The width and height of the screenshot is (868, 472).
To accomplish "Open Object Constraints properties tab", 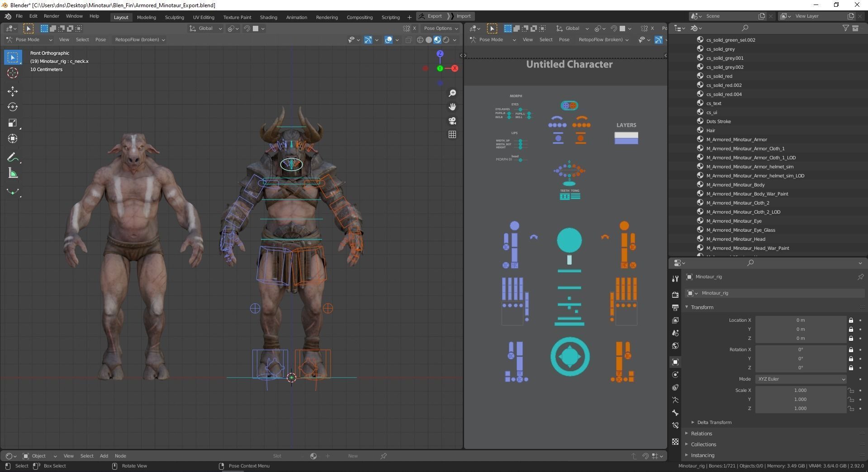I will click(x=675, y=387).
